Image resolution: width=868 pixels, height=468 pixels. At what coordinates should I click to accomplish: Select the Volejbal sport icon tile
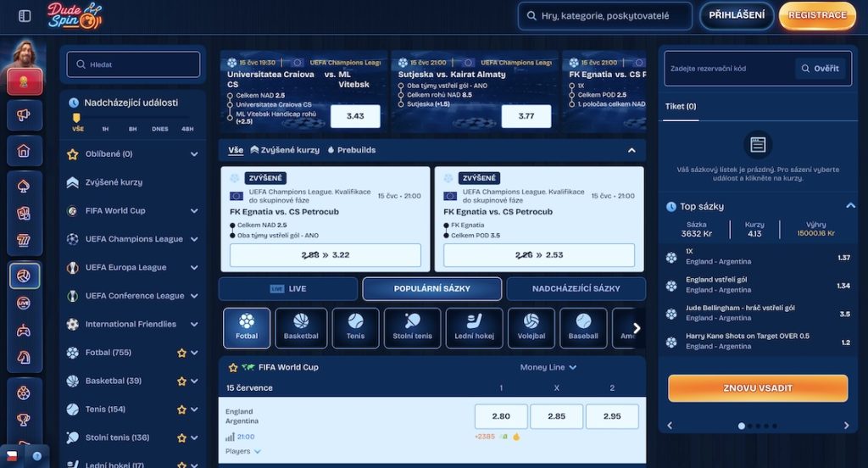(x=531, y=328)
